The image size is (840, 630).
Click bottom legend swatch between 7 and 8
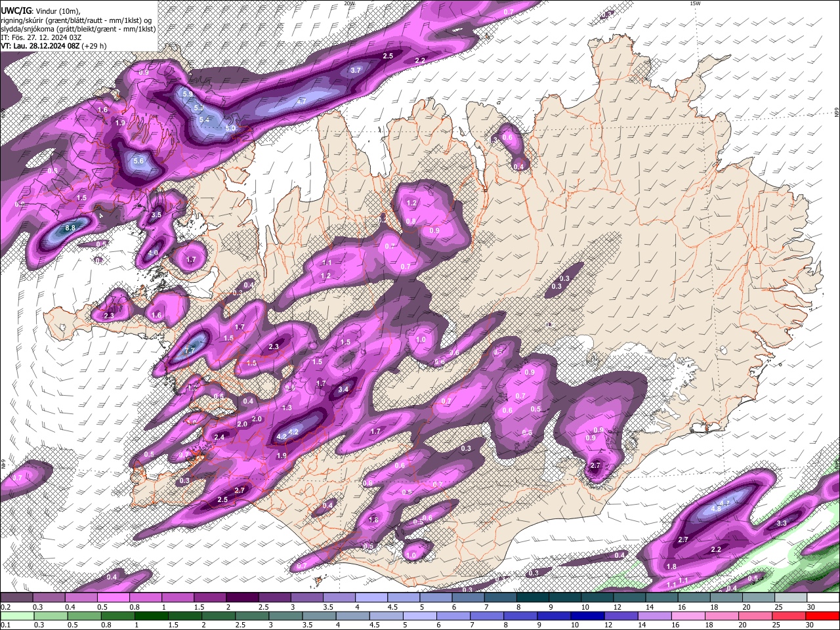(488, 616)
